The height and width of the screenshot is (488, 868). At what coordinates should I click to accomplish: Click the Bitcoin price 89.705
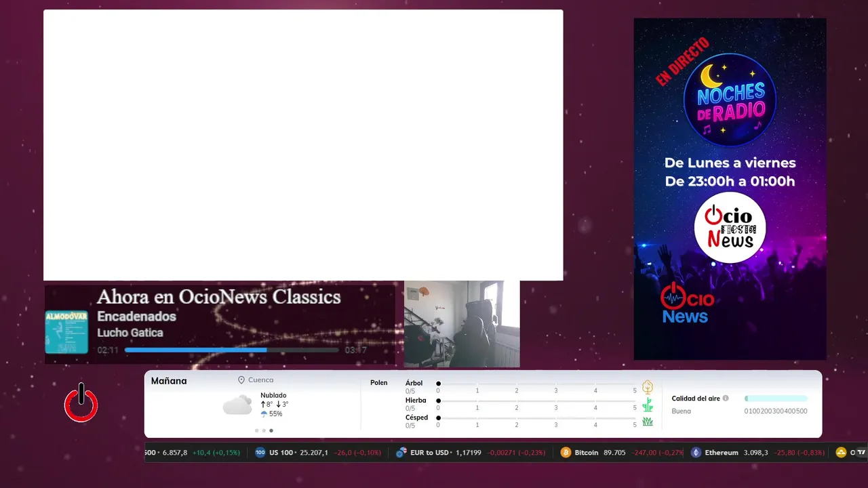(614, 453)
